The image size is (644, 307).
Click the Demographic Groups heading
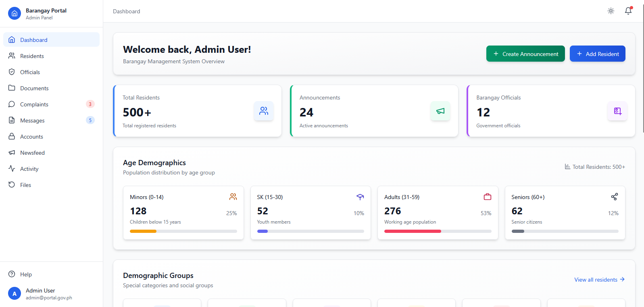(x=158, y=276)
